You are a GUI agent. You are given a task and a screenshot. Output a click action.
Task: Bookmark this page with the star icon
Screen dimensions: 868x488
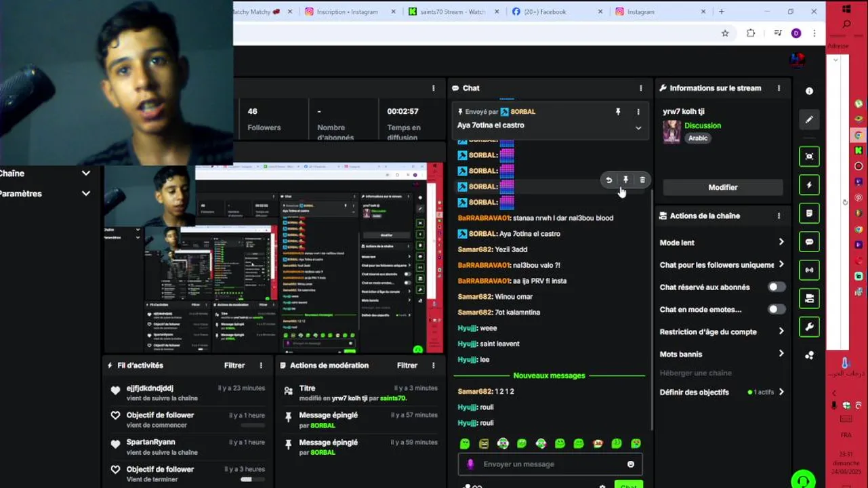pos(725,33)
